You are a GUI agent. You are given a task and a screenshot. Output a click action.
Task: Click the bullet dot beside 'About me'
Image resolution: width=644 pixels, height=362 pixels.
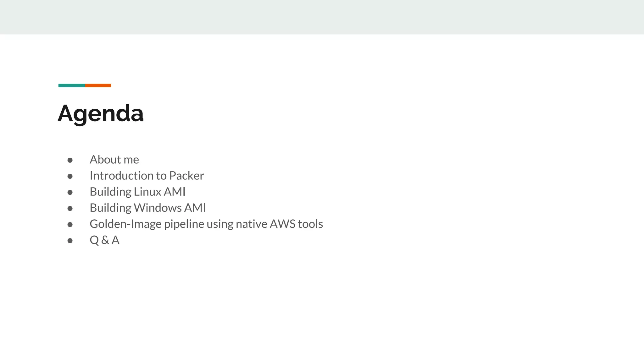click(x=70, y=160)
